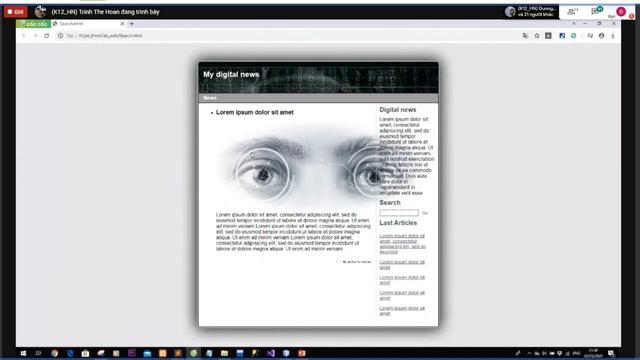
Task: Click the Go button next to search box
Action: tap(425, 213)
